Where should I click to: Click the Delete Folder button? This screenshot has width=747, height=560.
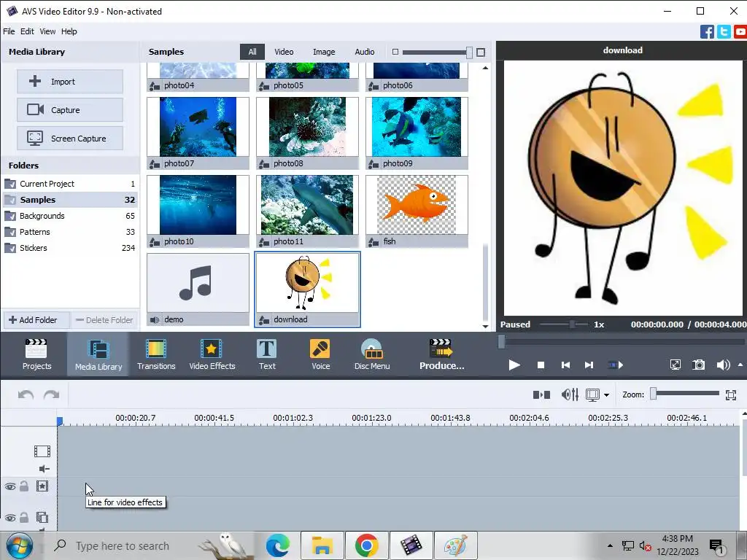pyautogui.click(x=105, y=320)
